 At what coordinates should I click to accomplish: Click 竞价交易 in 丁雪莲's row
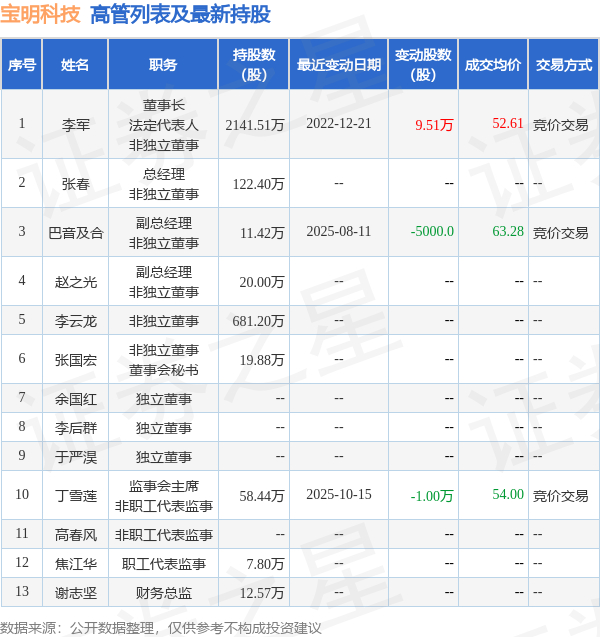coord(561,496)
